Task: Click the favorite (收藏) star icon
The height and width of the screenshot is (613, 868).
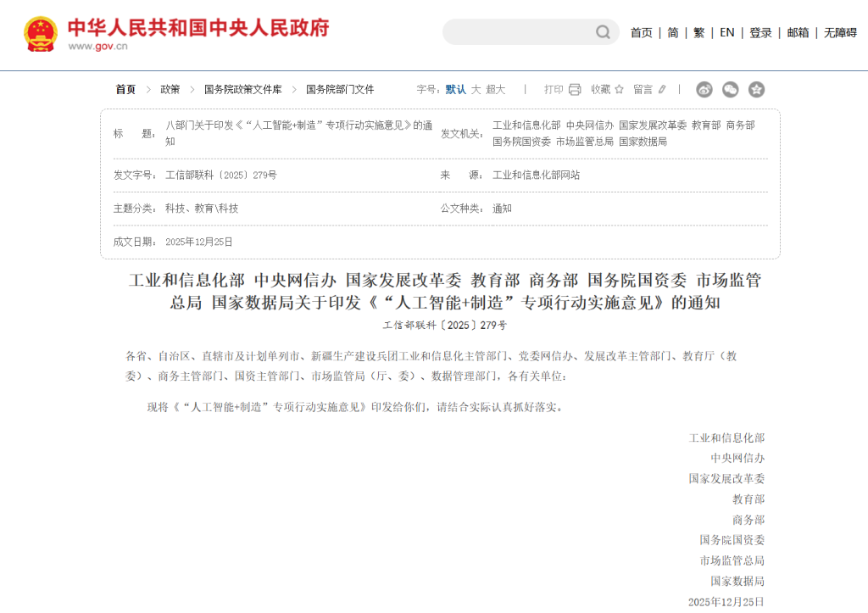Action: (x=619, y=89)
